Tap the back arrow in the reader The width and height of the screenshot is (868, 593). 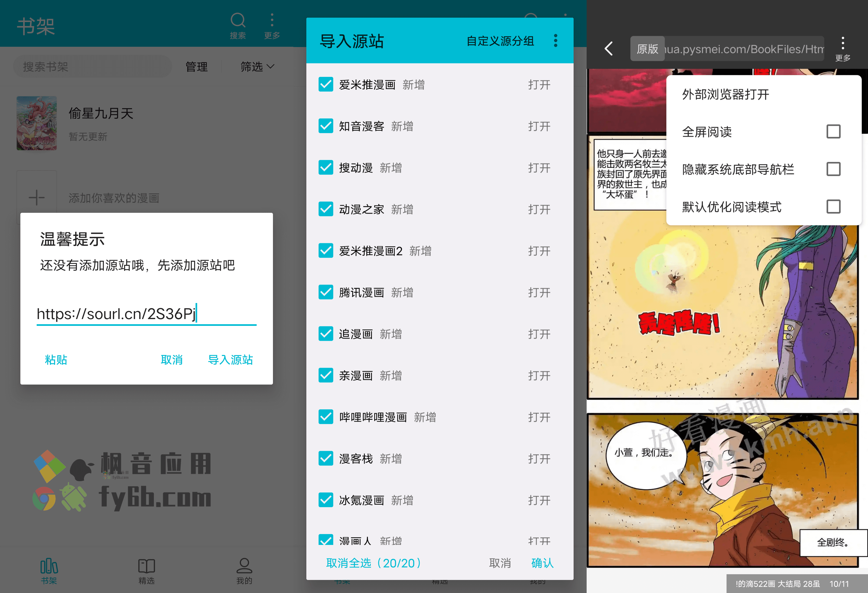pyautogui.click(x=608, y=49)
